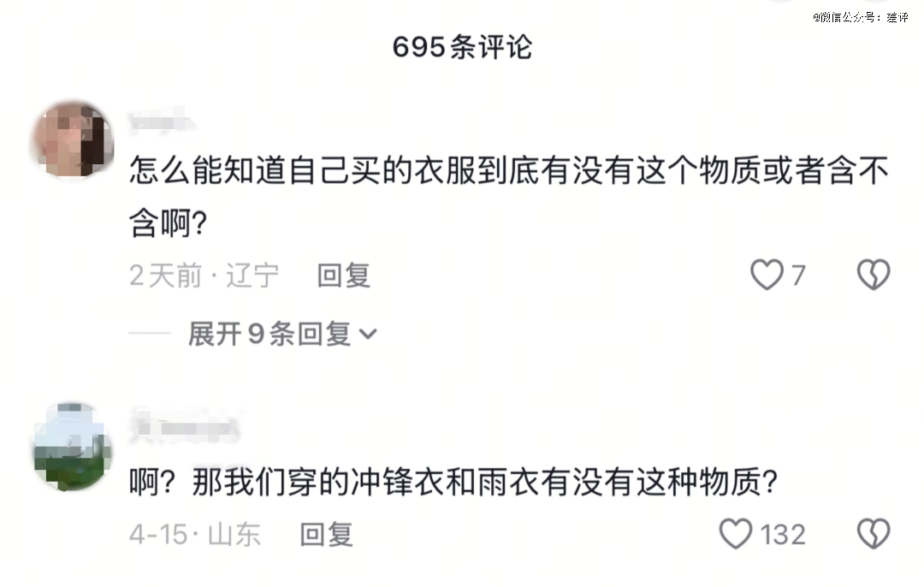The image size is (924, 587).
Task: Click the like count 7
Action: tap(797, 276)
